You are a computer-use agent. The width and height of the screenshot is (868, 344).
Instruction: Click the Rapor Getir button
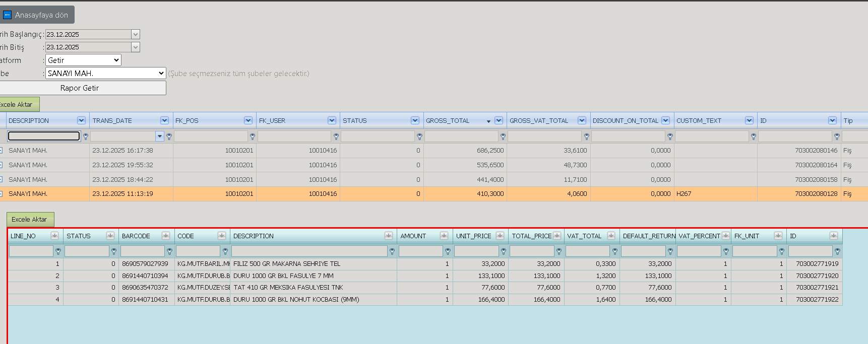coord(80,88)
